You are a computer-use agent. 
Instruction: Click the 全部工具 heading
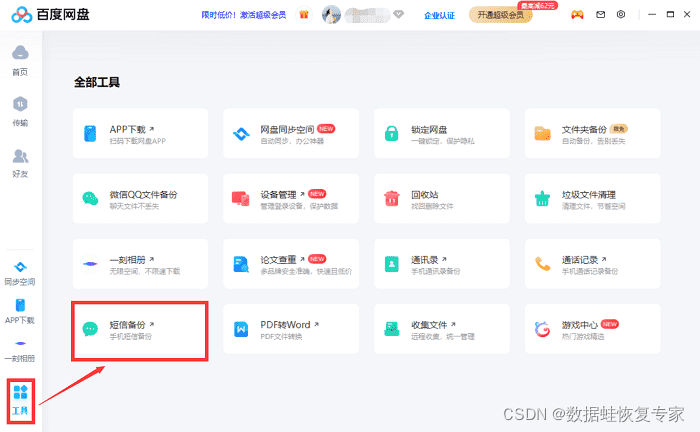97,82
